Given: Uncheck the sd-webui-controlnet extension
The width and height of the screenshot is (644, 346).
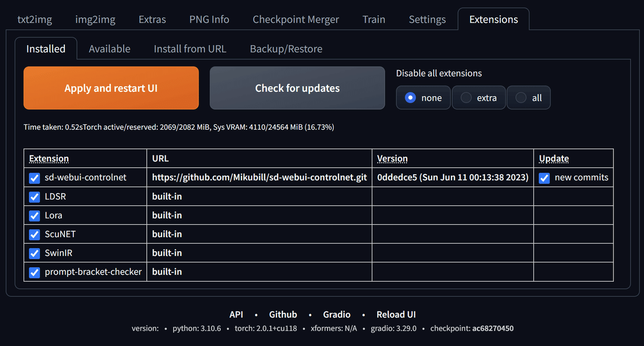Looking at the screenshot, I should click(x=34, y=178).
